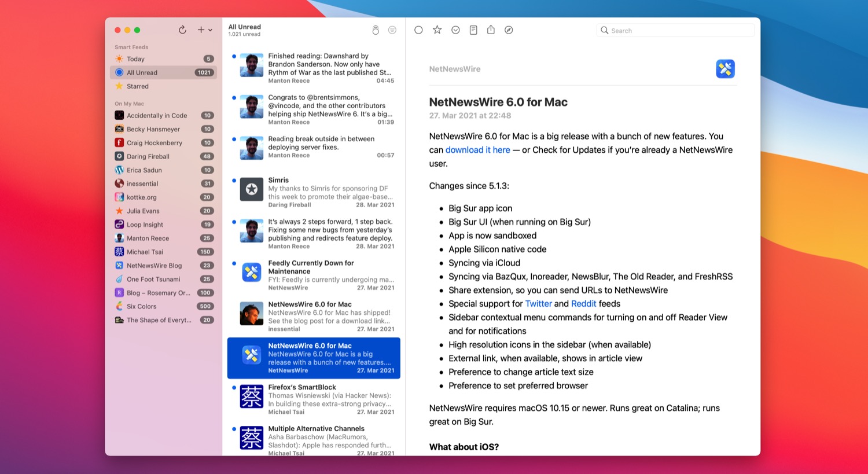Click the Next Unread down-arrow icon
This screenshot has height=474, width=868.
[x=455, y=30]
